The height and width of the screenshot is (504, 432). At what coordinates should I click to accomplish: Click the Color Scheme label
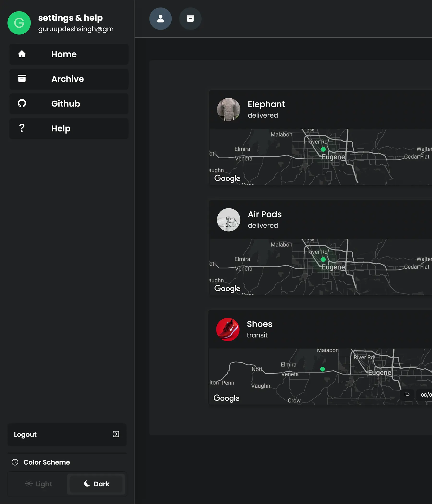coord(47,462)
